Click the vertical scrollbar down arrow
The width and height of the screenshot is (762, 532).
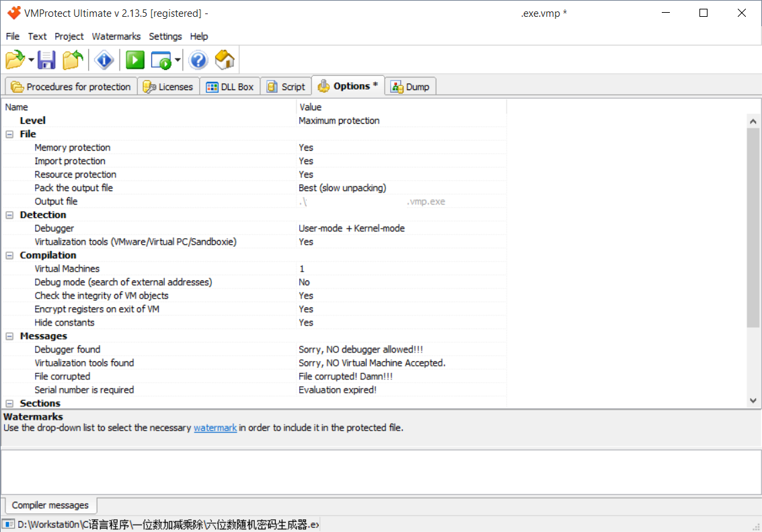click(753, 400)
